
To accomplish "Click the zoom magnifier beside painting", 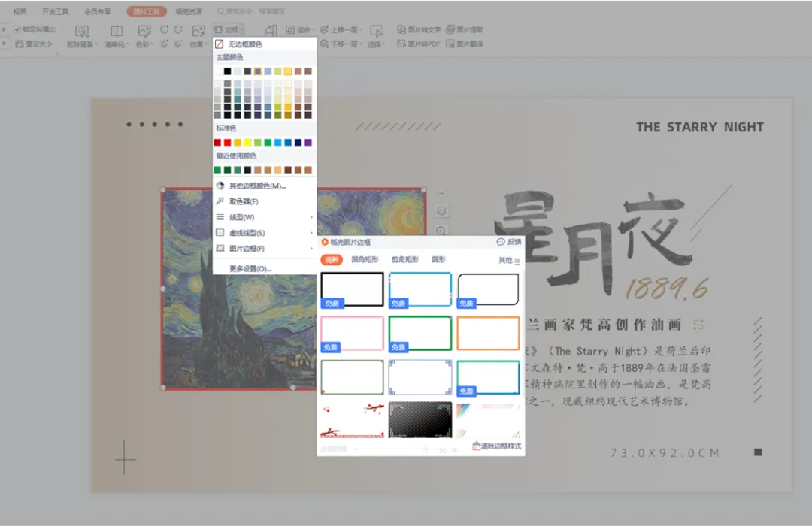I will point(441,231).
